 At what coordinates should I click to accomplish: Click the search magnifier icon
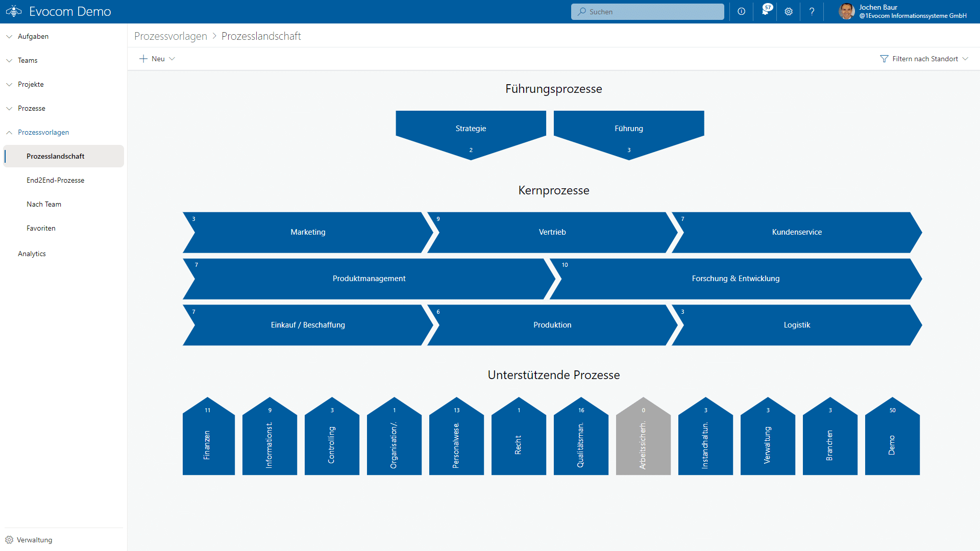tap(582, 11)
